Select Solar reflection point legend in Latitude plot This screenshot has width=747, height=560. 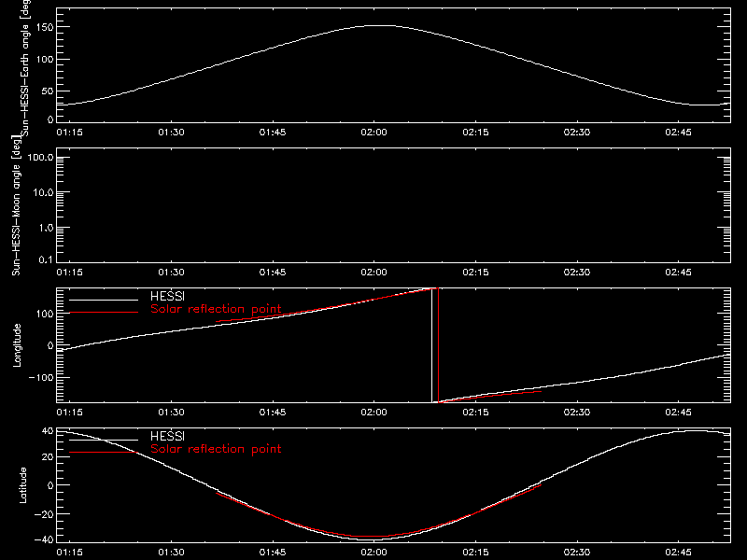(x=216, y=449)
